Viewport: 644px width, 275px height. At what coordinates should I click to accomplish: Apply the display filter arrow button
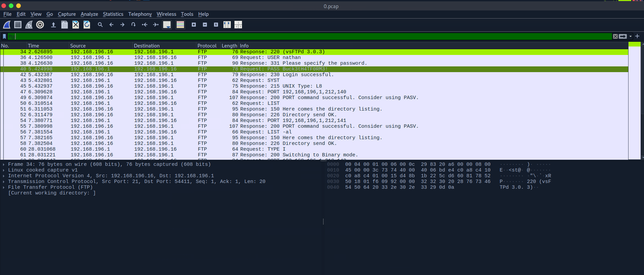click(x=623, y=36)
